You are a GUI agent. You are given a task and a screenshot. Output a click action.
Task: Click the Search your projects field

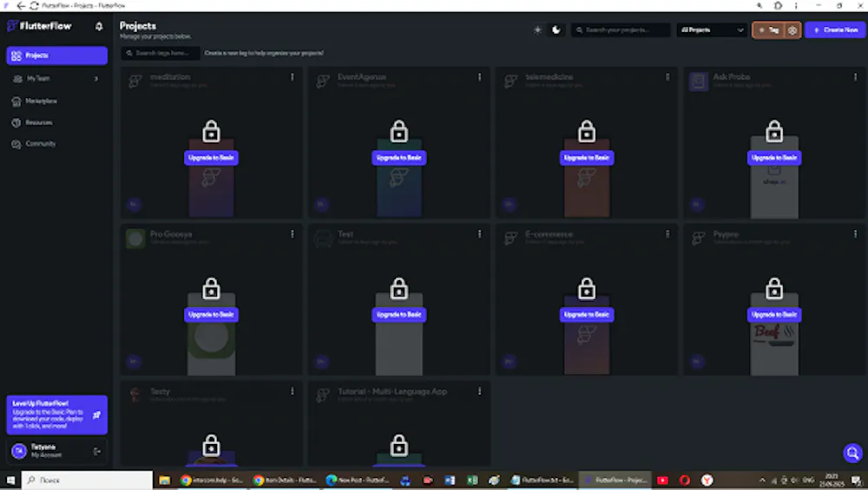tap(621, 29)
